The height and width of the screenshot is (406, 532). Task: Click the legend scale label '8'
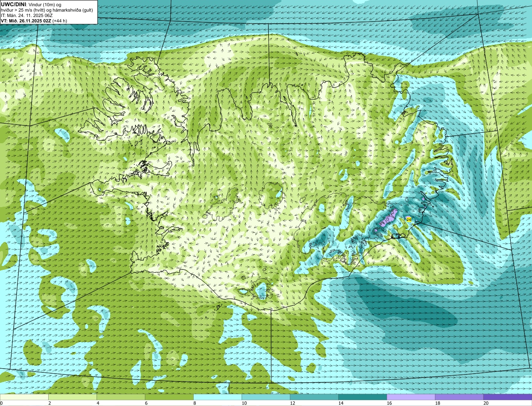pyautogui.click(x=195, y=403)
